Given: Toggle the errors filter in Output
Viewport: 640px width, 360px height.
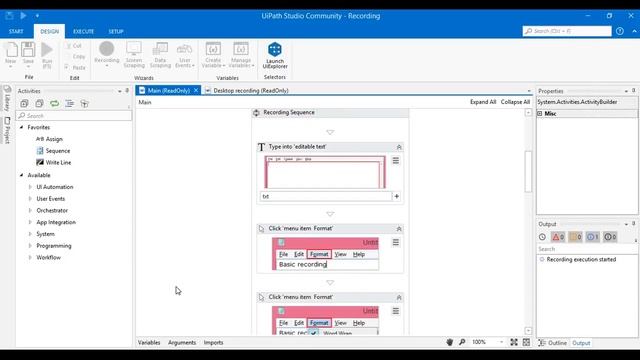Looking at the screenshot, I should [558, 237].
